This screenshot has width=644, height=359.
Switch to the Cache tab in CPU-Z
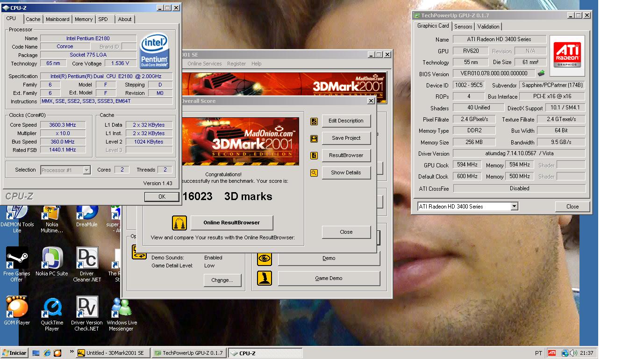pos(33,19)
